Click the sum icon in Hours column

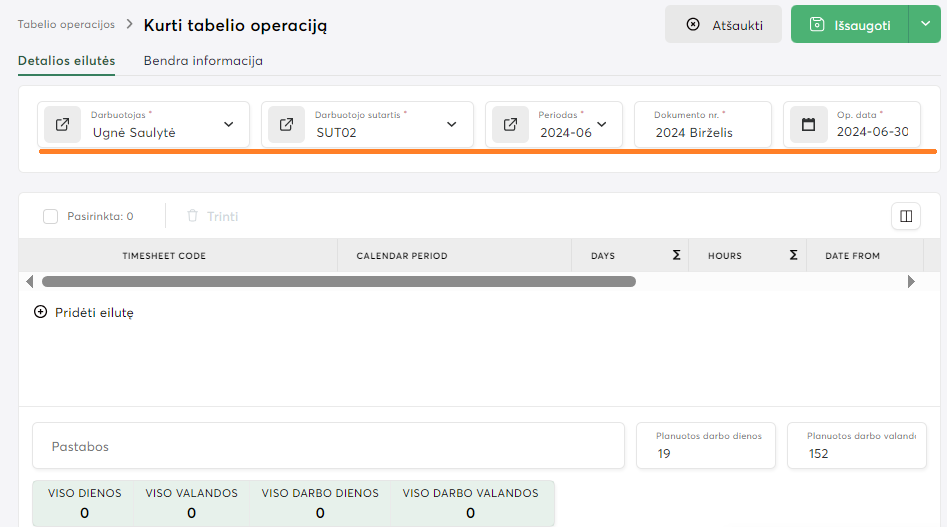pos(794,256)
